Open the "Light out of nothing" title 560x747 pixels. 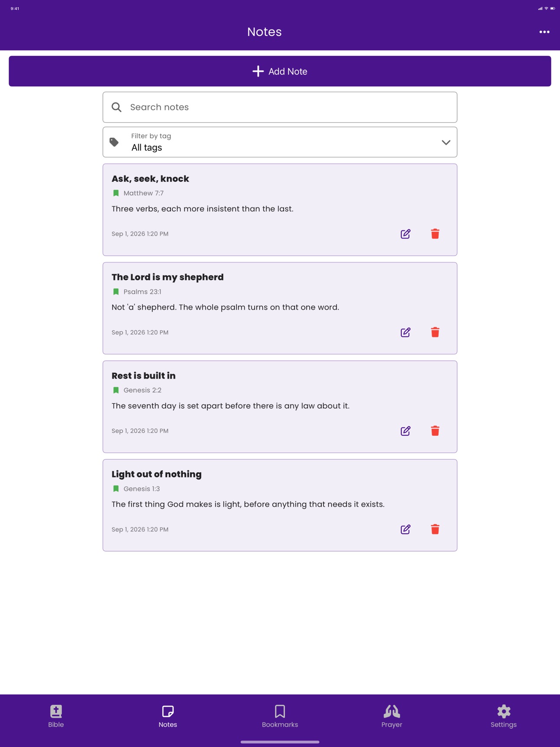(x=157, y=474)
